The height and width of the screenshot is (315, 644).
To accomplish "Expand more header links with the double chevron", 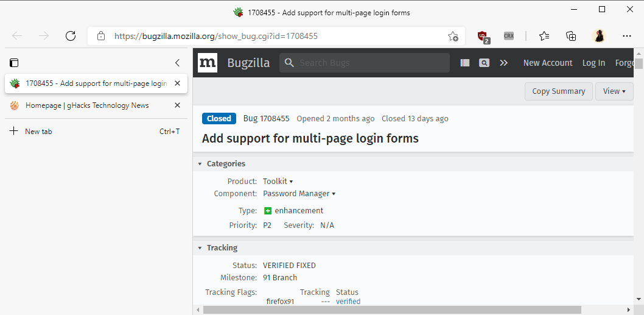I will click(504, 63).
